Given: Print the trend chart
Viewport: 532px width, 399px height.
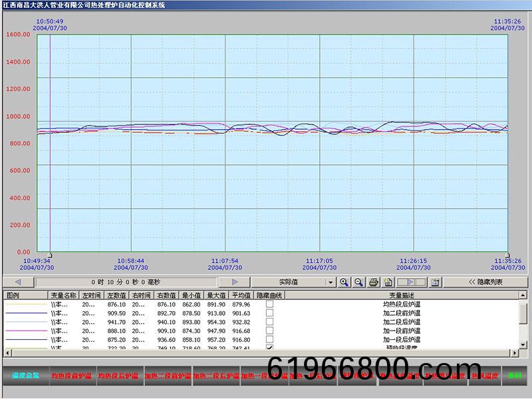Looking at the screenshot, I should 374,282.
